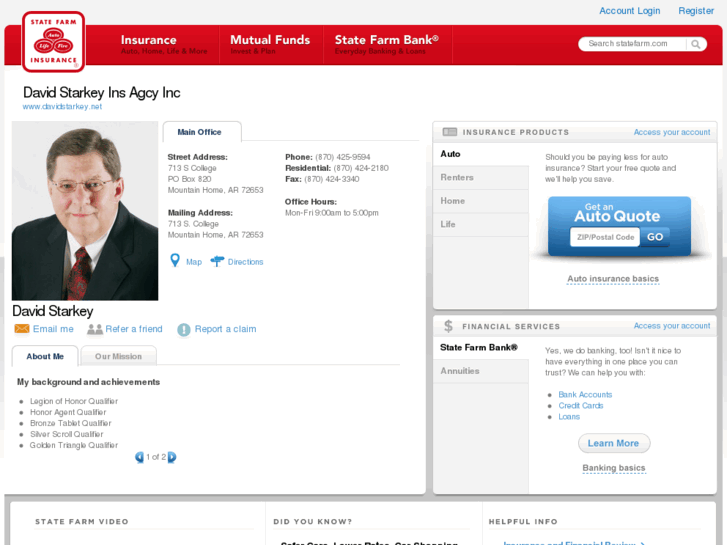This screenshot has height=545, width=727.
Task: Open www.davidstarkey.net website link
Action: click(x=62, y=107)
